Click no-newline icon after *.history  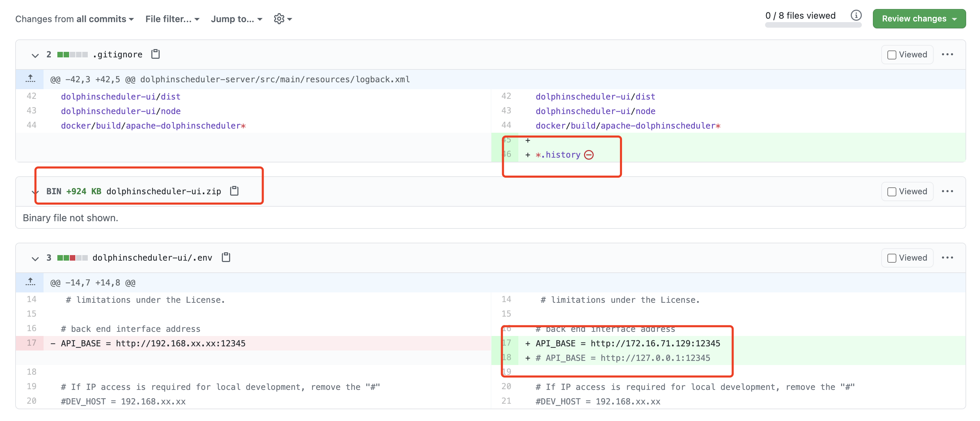pyautogui.click(x=588, y=155)
